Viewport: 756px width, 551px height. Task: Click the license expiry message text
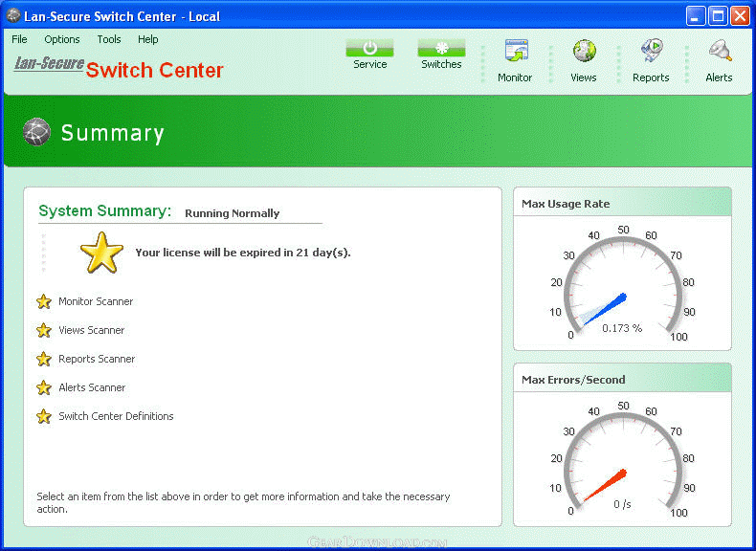pos(243,253)
